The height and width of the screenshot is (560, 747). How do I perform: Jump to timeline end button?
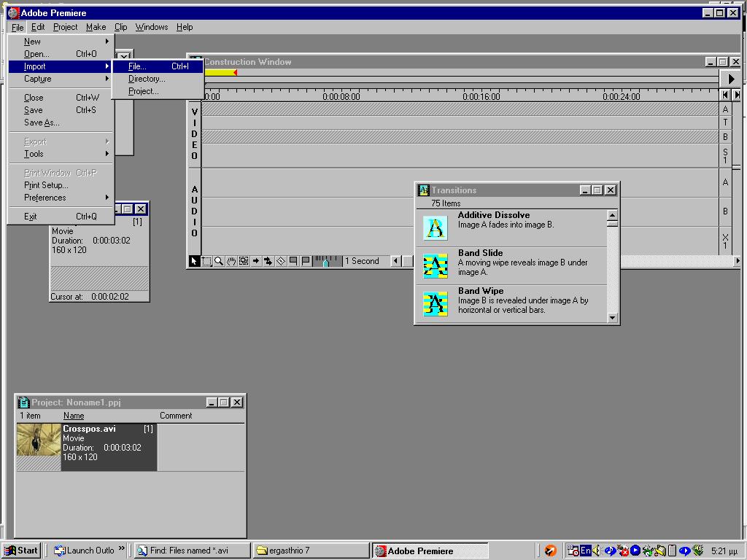tap(737, 96)
